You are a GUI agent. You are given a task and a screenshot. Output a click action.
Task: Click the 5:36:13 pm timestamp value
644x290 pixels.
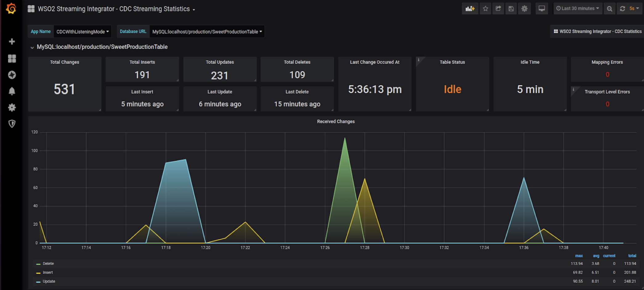pos(375,90)
